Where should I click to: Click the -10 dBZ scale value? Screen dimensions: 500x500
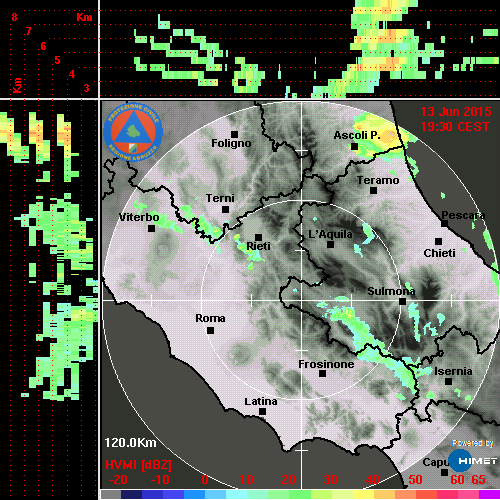coord(160,480)
